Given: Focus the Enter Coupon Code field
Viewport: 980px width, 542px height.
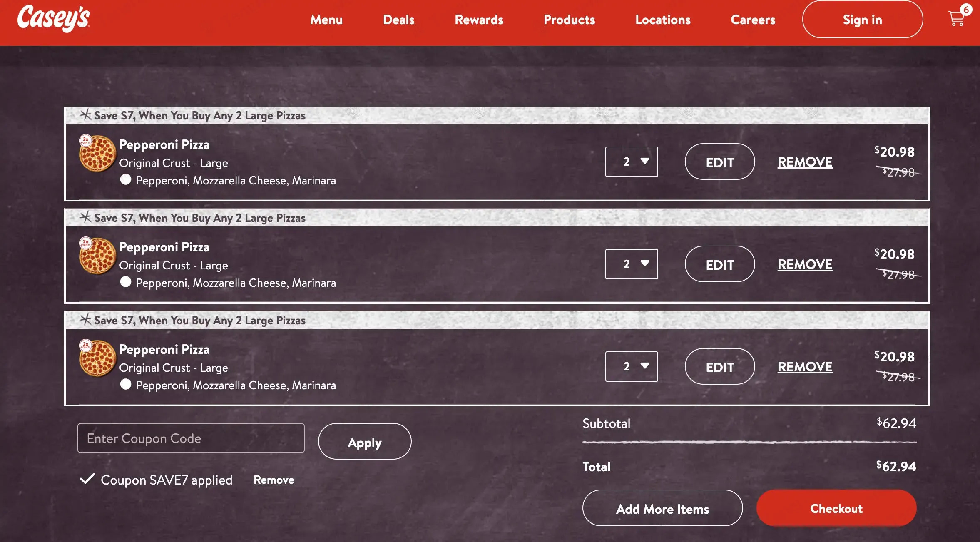Looking at the screenshot, I should (191, 438).
